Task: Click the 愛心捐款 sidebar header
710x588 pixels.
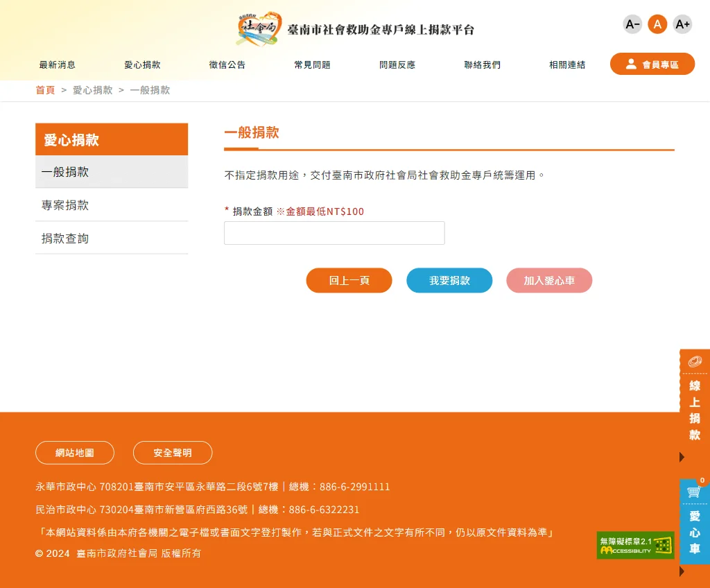Action: [112, 139]
